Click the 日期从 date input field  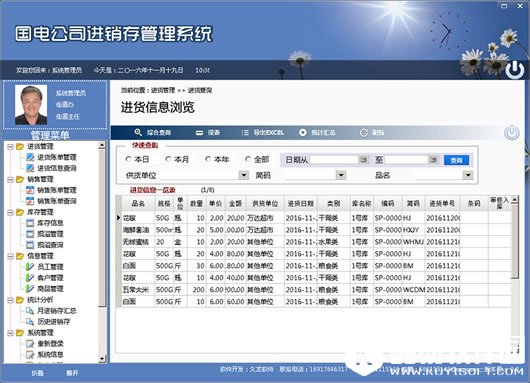click(x=334, y=160)
